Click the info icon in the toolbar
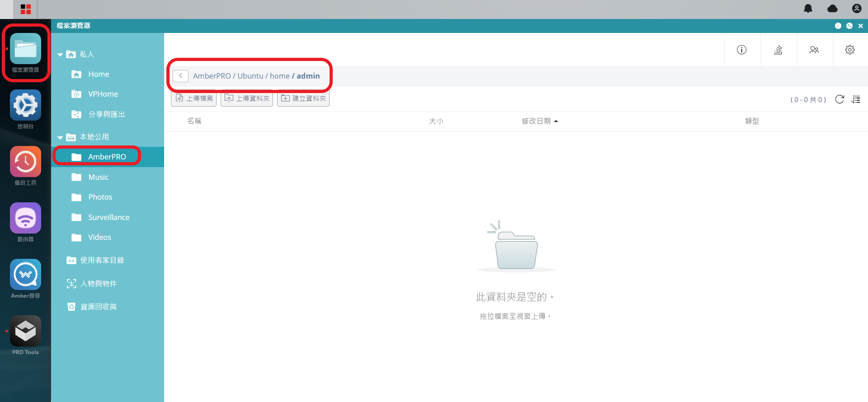Image resolution: width=868 pixels, height=402 pixels. 741,50
